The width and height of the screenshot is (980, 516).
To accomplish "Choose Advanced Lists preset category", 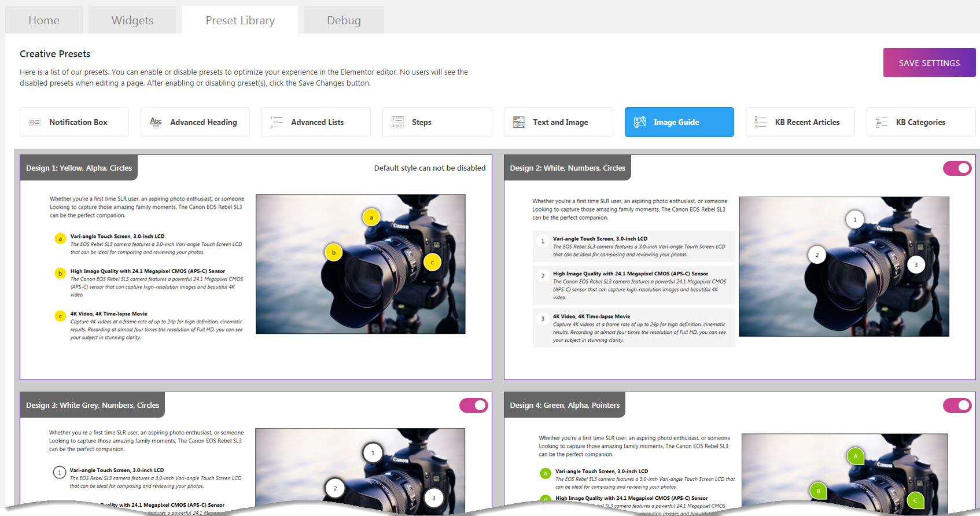I will click(x=316, y=122).
